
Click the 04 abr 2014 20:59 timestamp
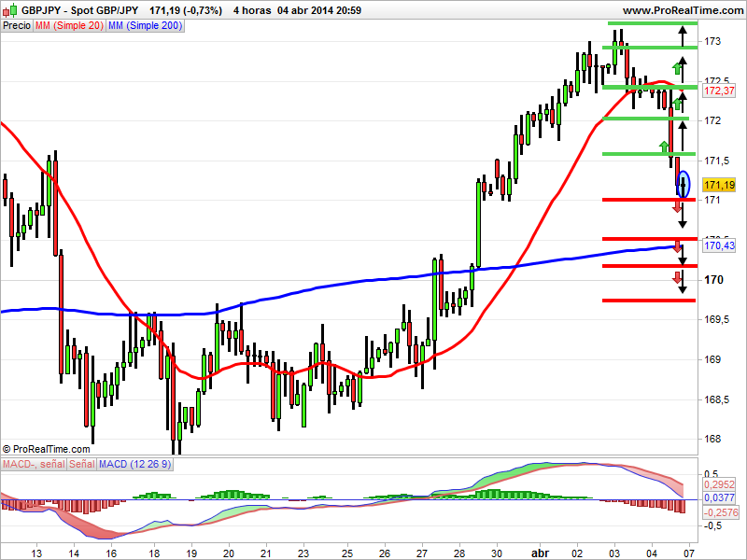click(319, 10)
